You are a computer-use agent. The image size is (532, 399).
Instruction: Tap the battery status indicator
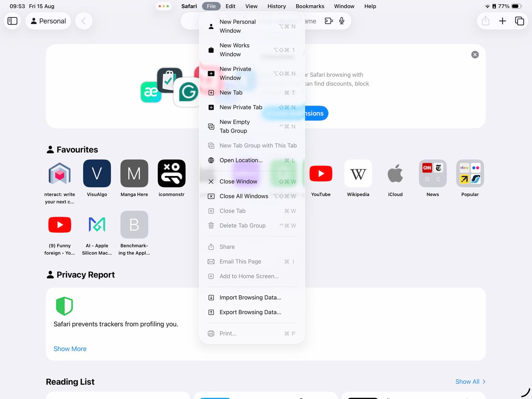516,6
